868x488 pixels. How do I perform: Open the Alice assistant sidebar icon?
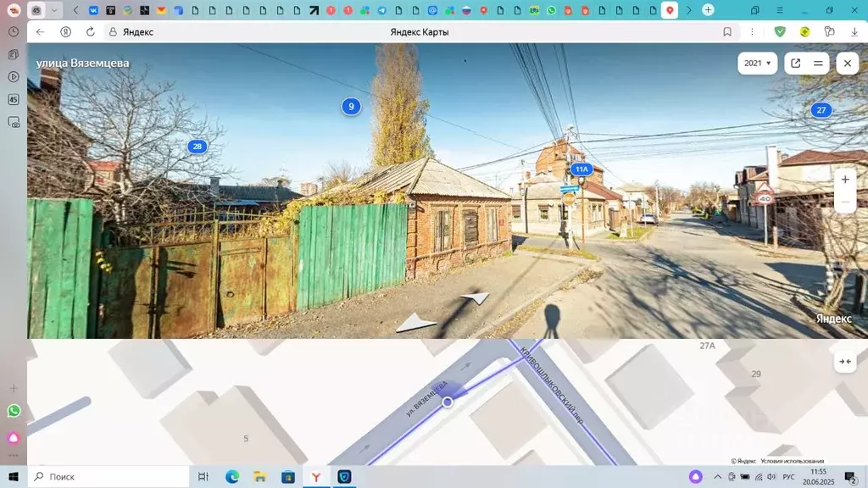tap(14, 438)
